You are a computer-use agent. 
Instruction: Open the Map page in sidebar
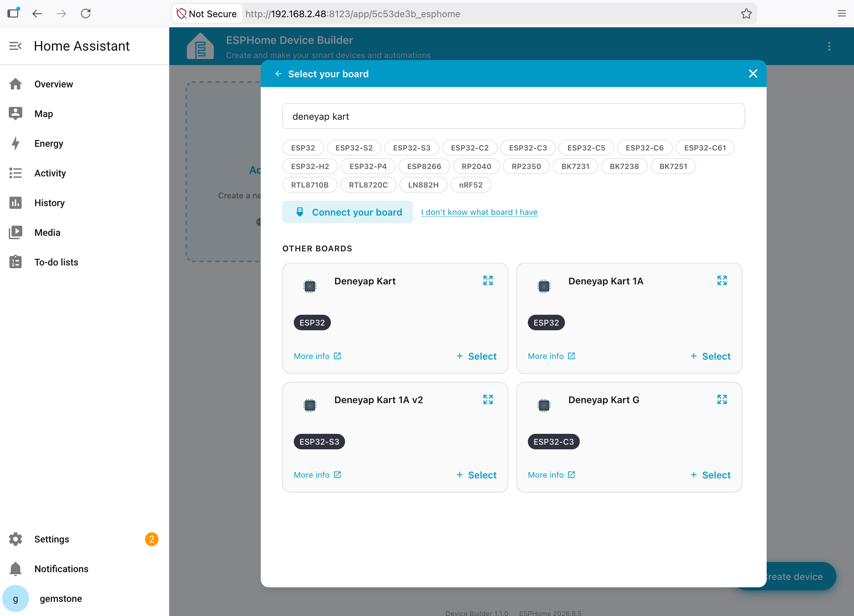(x=84, y=114)
